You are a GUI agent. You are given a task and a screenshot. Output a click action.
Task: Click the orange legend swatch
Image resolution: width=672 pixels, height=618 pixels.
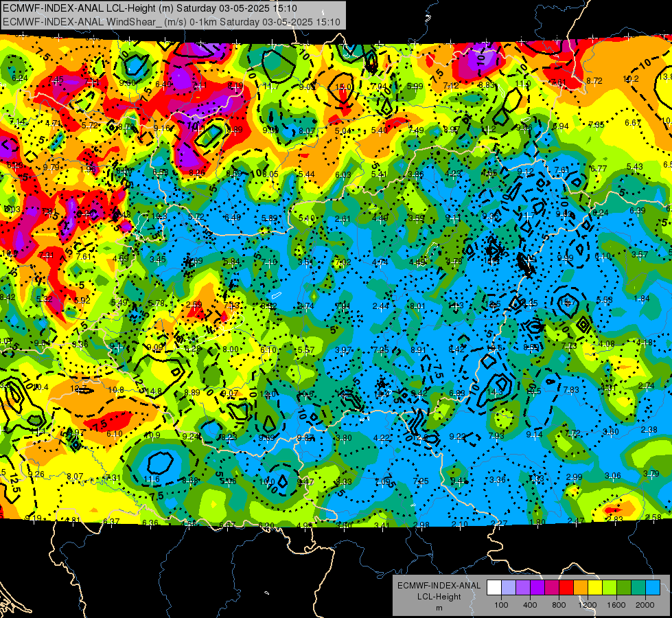tap(581, 588)
